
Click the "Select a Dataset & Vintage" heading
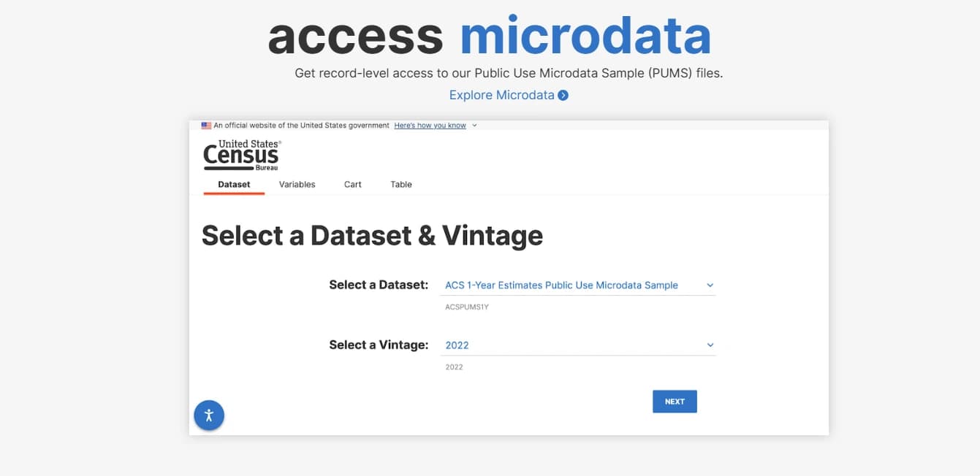[372, 236]
